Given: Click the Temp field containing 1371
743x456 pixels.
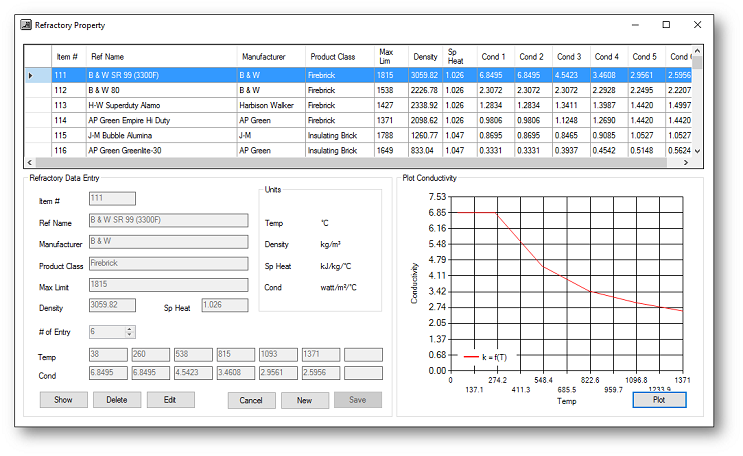Looking at the screenshot, I should (x=321, y=355).
